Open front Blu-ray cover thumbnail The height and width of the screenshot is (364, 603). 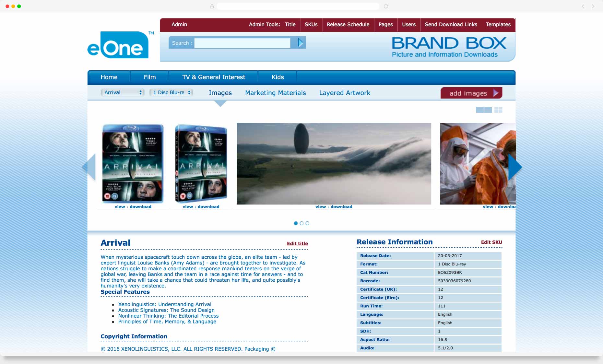133,164
